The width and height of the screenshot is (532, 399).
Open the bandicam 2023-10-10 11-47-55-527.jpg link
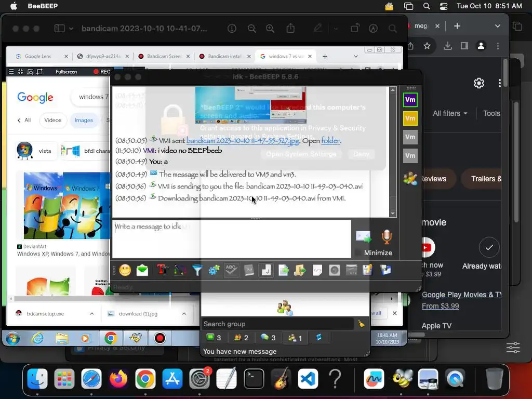coord(243,140)
